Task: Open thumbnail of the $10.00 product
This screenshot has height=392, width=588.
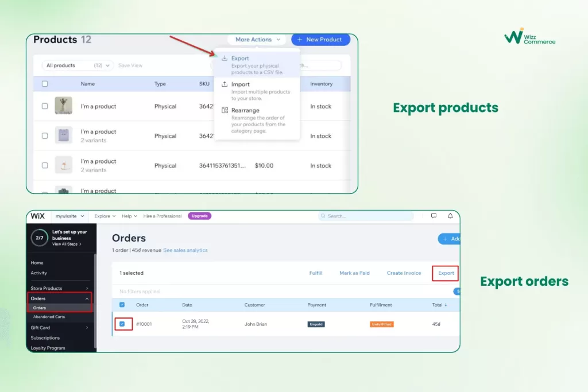Action: 63,165
